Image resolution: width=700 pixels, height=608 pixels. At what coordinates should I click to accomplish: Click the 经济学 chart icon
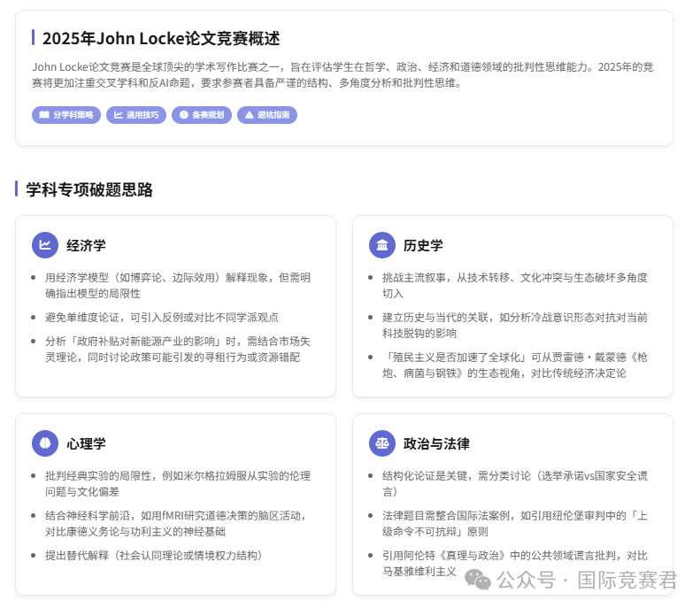pos(45,245)
